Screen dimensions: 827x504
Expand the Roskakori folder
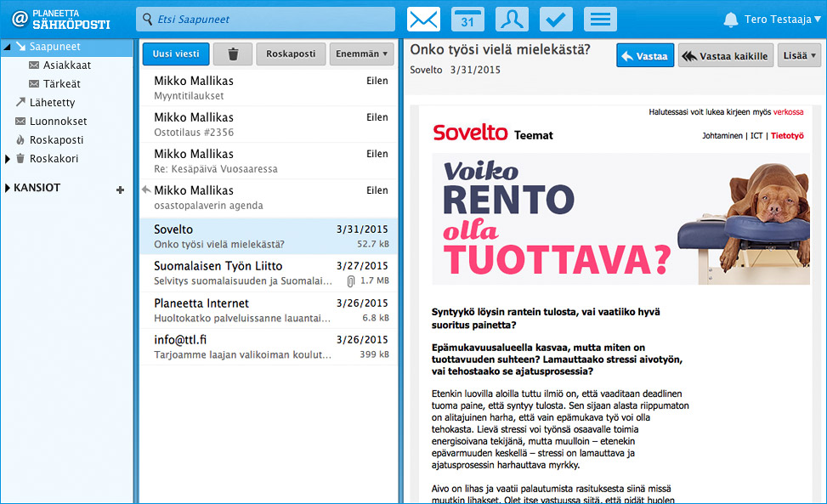tap(8, 159)
